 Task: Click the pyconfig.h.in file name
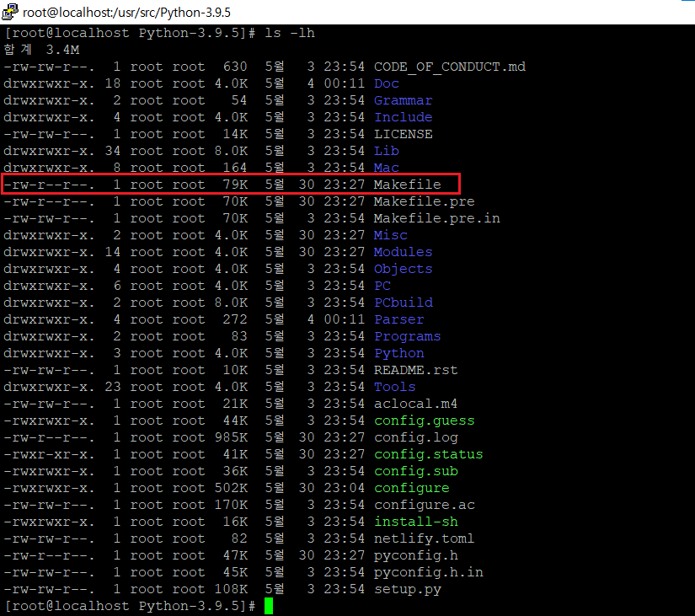pos(428,572)
